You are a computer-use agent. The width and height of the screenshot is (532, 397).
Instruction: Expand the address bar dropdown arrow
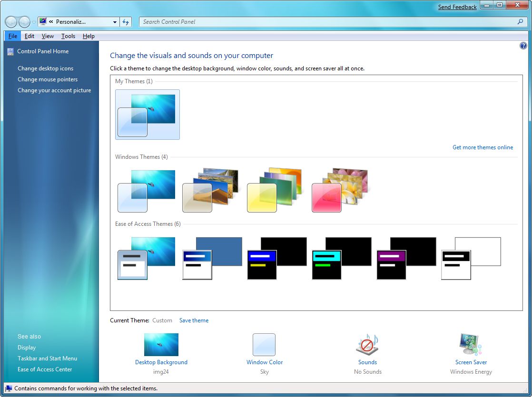pos(115,22)
